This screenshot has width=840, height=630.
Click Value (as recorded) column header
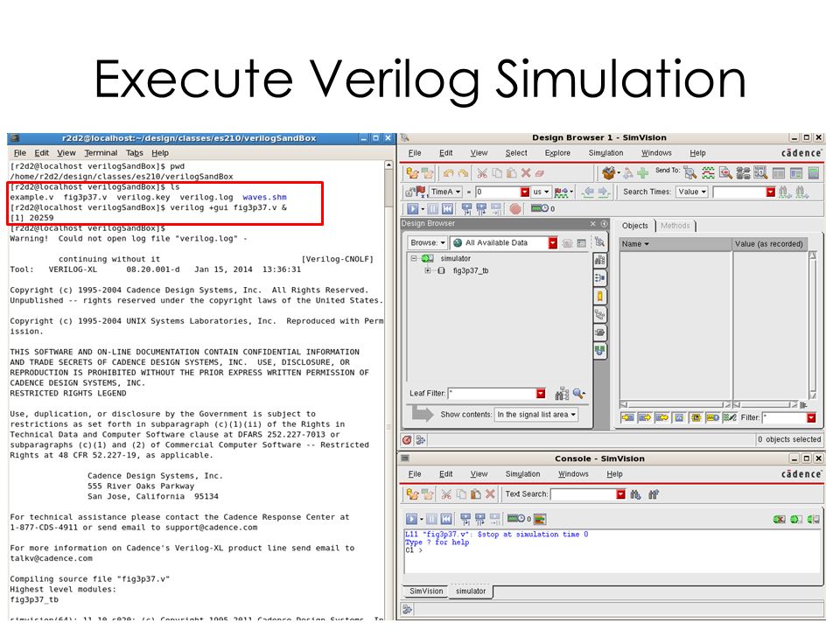(770, 244)
